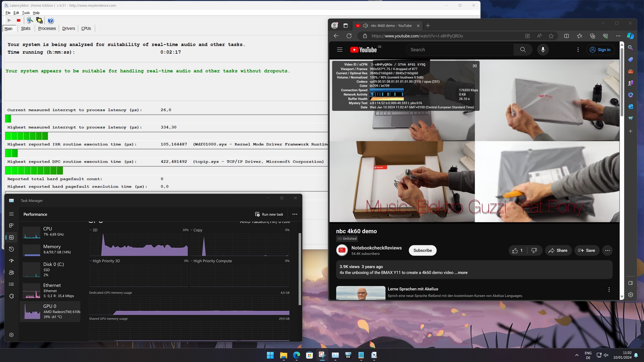The image size is (644, 362).
Task: Select Disk 0 (C:) performance entry
Action: (x=50, y=269)
